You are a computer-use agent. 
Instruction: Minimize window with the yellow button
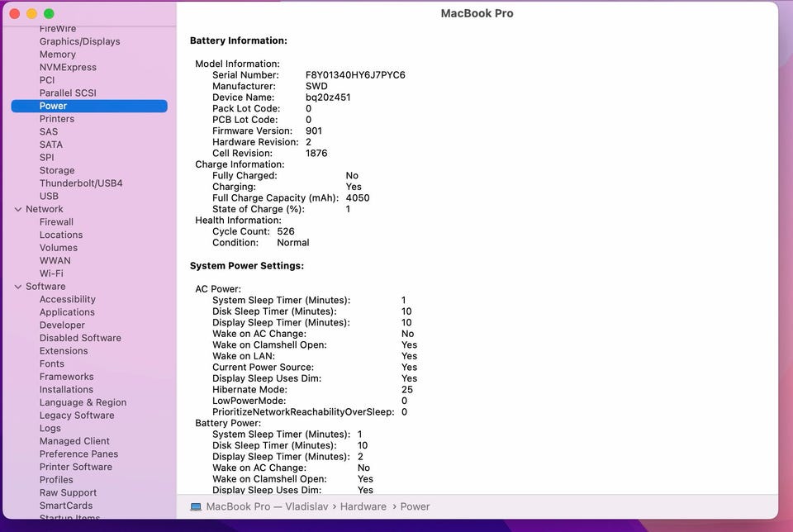[x=31, y=14]
